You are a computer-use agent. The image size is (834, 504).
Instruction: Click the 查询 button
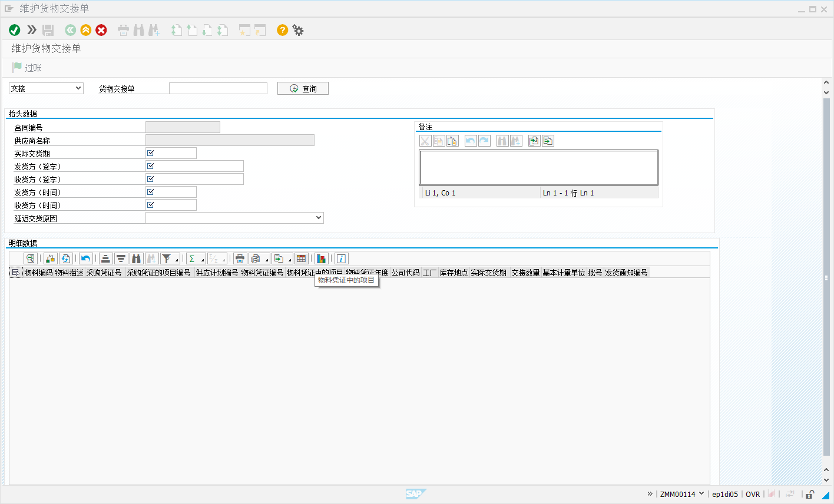click(303, 88)
